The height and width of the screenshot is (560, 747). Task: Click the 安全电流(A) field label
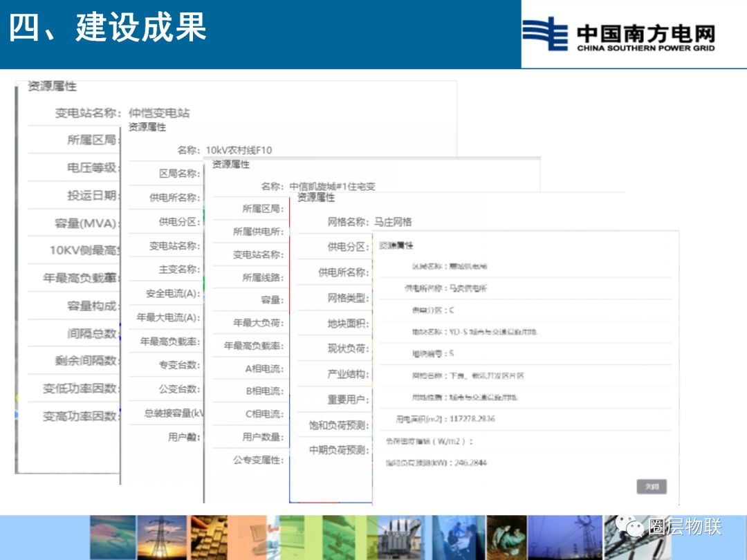174,293
